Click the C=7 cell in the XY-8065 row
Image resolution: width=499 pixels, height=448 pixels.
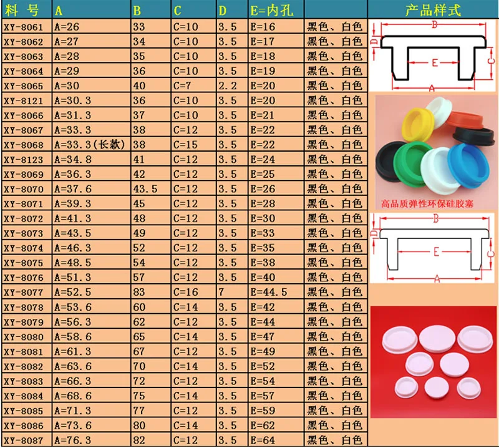[x=186, y=86]
